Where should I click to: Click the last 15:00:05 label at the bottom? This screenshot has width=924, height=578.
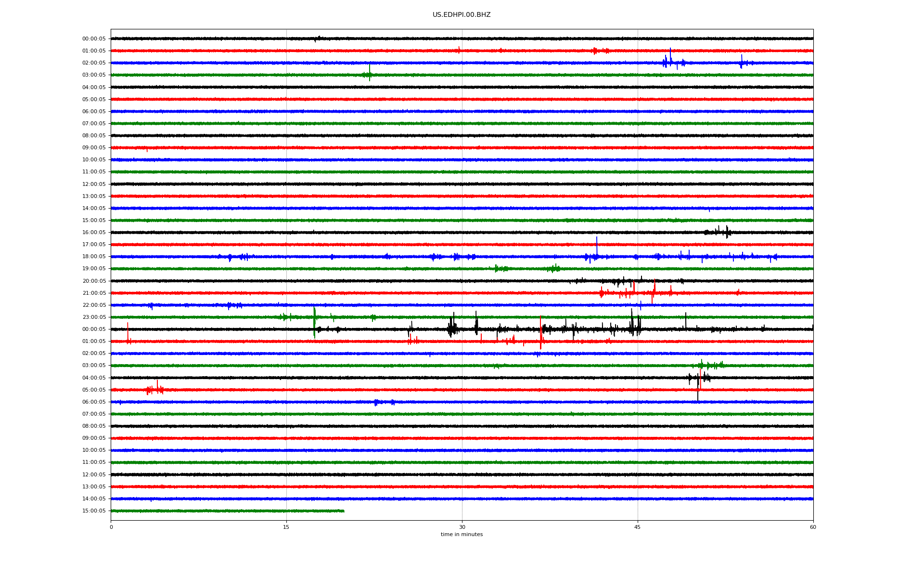[x=94, y=511]
